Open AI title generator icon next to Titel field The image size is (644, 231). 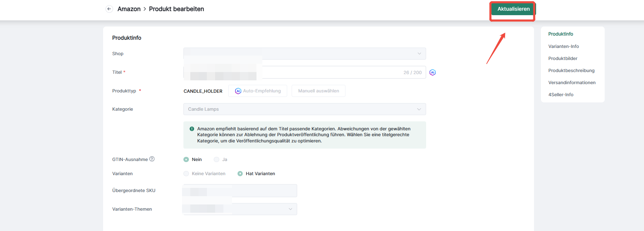tap(433, 72)
